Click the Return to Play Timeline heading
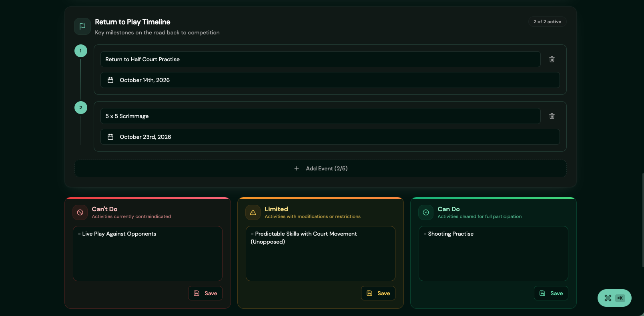Screen dimensions: 644x316 point(132,22)
